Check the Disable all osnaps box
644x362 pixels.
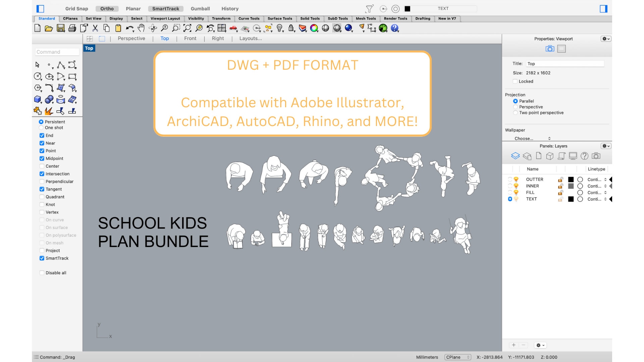(42, 273)
